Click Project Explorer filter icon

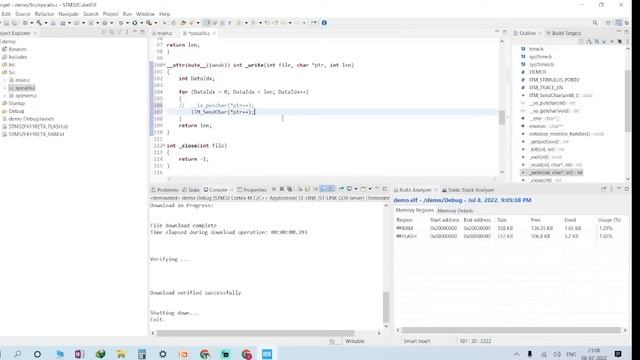pyautogui.click(x=119, y=32)
